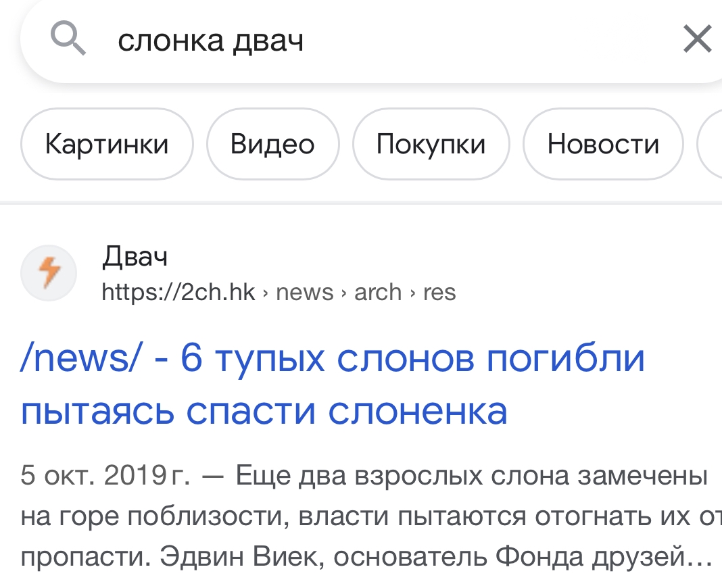Click the https://2ch.hk URL text
The width and height of the screenshot is (722, 588).
[x=178, y=292]
